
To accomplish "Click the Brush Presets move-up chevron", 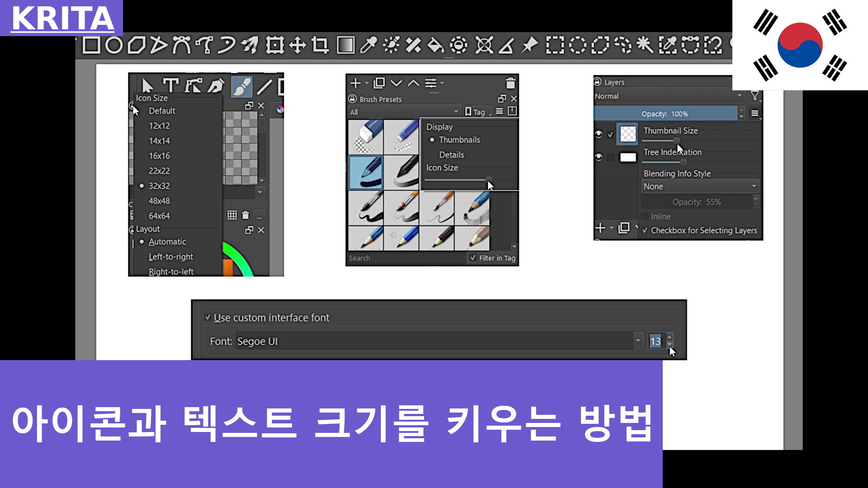I will click(x=413, y=83).
